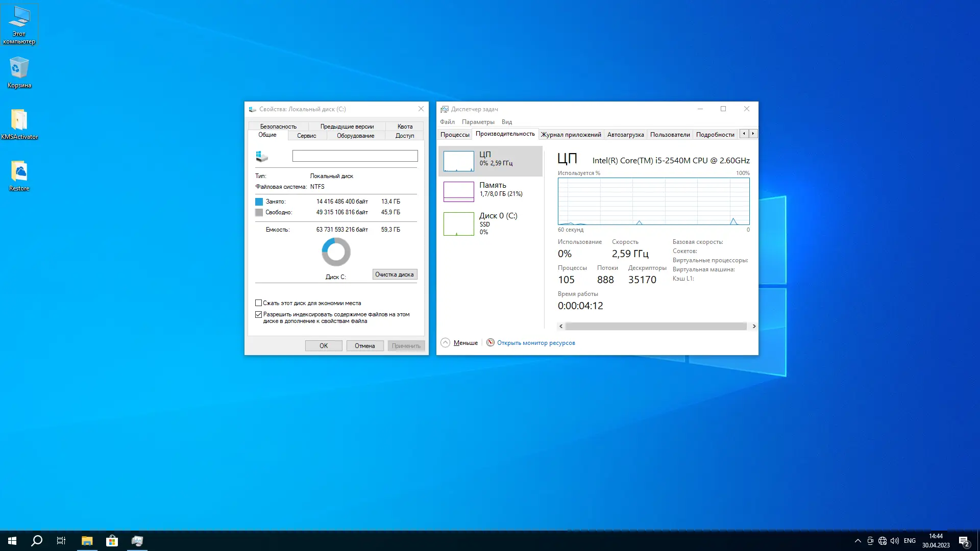This screenshot has width=980, height=551.
Task: Switch to the Автозагрузка tab
Action: (625, 135)
